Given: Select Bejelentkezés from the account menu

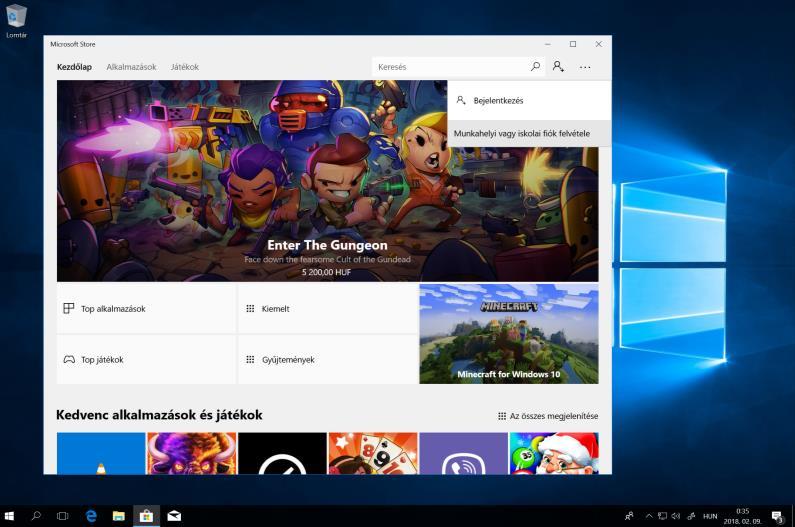Looking at the screenshot, I should coord(529,100).
